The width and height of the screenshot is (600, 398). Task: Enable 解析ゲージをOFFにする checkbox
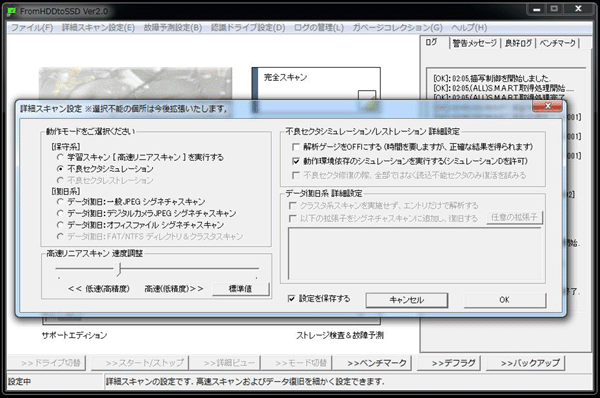click(296, 147)
